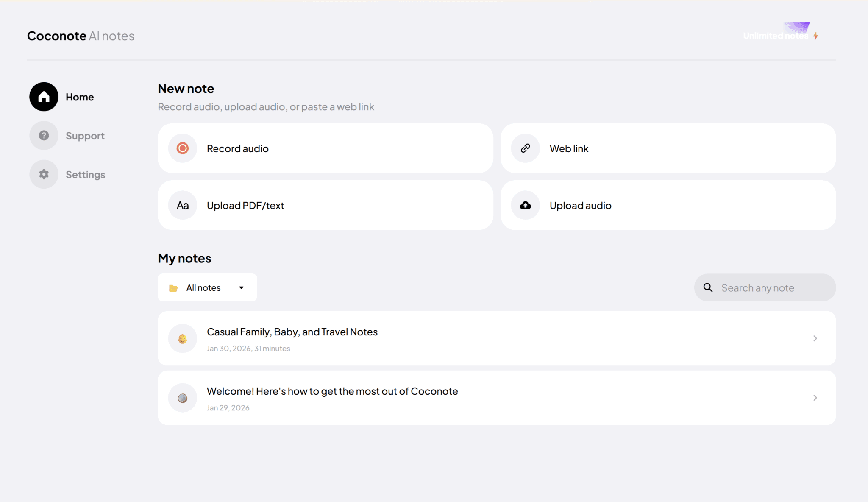This screenshot has width=868, height=502.
Task: Click the lightning bolt upgrade icon
Action: 815,36
